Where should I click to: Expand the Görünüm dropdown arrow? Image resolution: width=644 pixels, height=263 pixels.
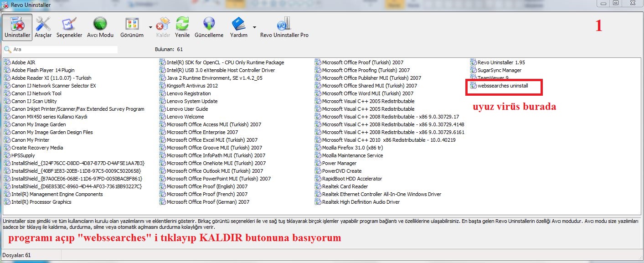pos(150,27)
